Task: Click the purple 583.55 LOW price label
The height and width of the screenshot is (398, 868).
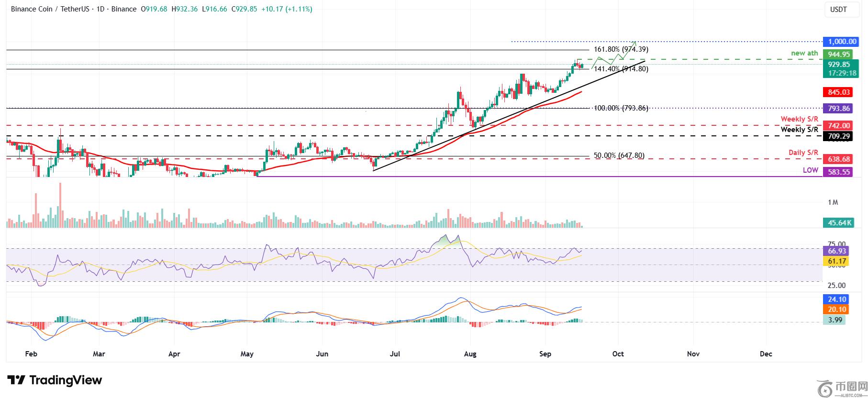Action: [x=839, y=171]
